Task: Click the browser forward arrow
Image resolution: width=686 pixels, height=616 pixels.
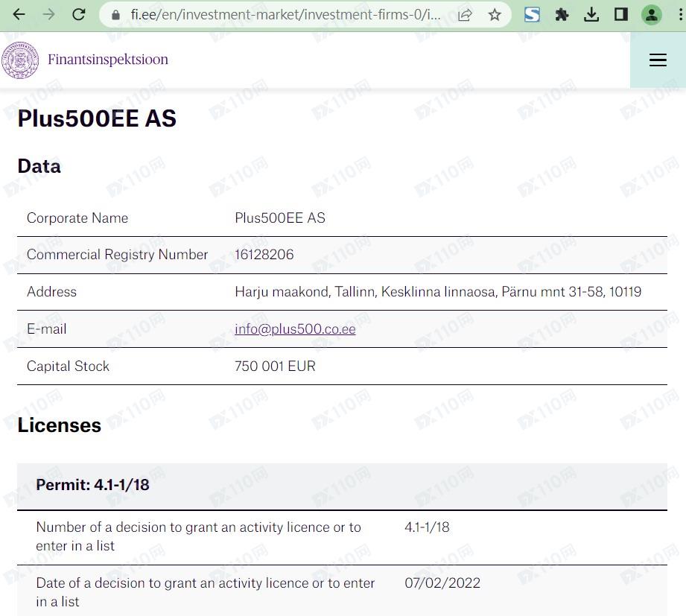Action: (x=49, y=15)
